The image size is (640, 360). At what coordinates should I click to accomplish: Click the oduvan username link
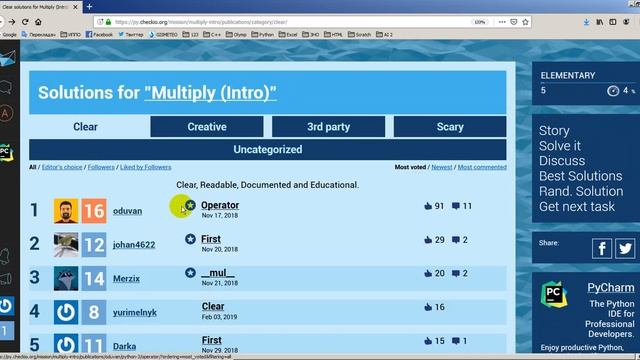coord(128,211)
